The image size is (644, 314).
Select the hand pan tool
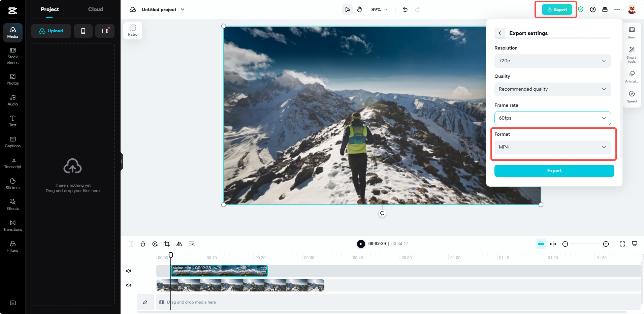(x=359, y=9)
